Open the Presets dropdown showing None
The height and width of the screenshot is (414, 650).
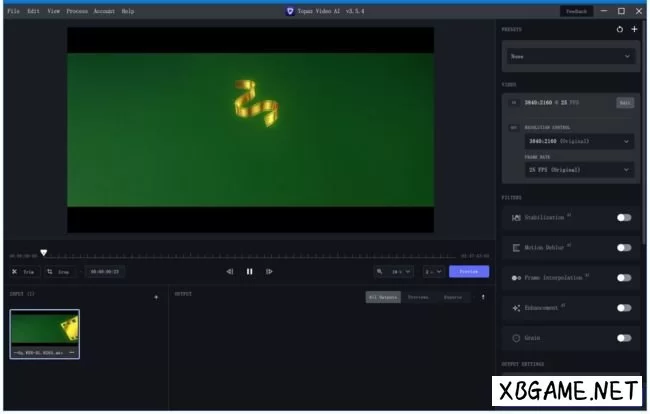571,57
